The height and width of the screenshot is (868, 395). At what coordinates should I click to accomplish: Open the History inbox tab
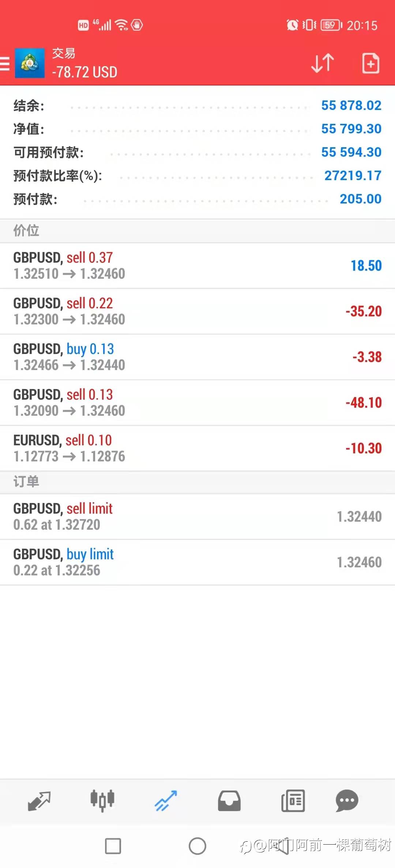pyautogui.click(x=229, y=801)
